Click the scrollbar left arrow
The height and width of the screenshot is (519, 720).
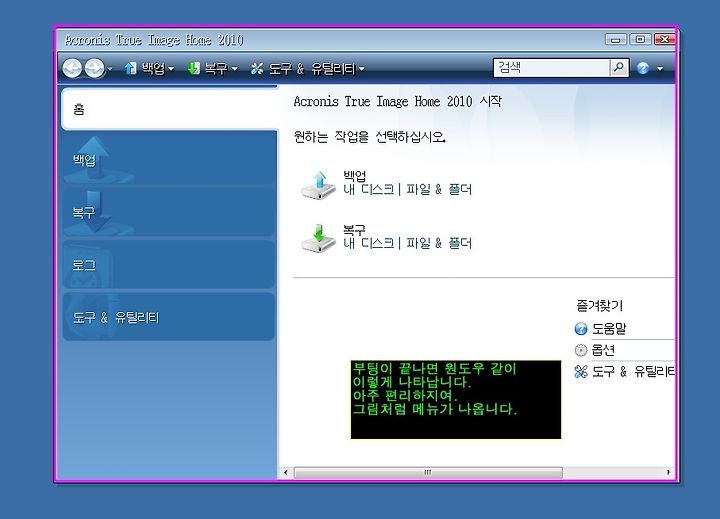click(286, 472)
